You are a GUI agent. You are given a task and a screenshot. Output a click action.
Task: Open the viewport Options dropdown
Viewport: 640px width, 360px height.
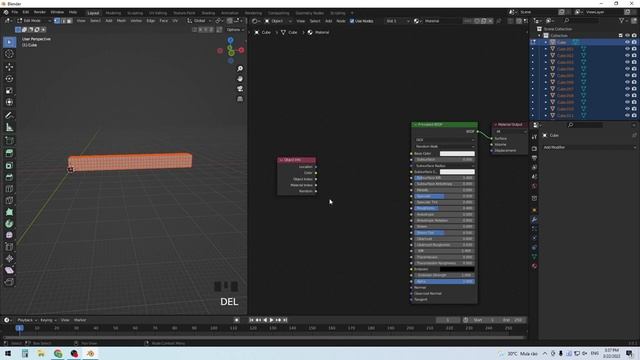[235, 30]
